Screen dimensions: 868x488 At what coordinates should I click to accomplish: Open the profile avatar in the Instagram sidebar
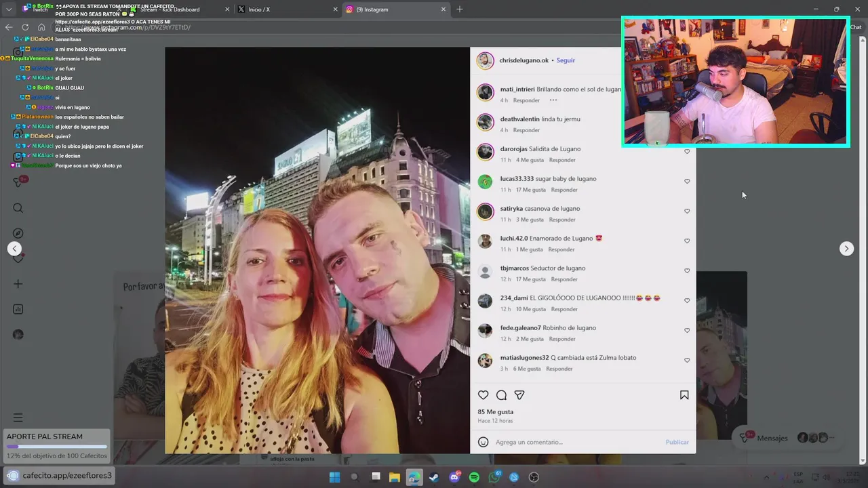click(18, 334)
